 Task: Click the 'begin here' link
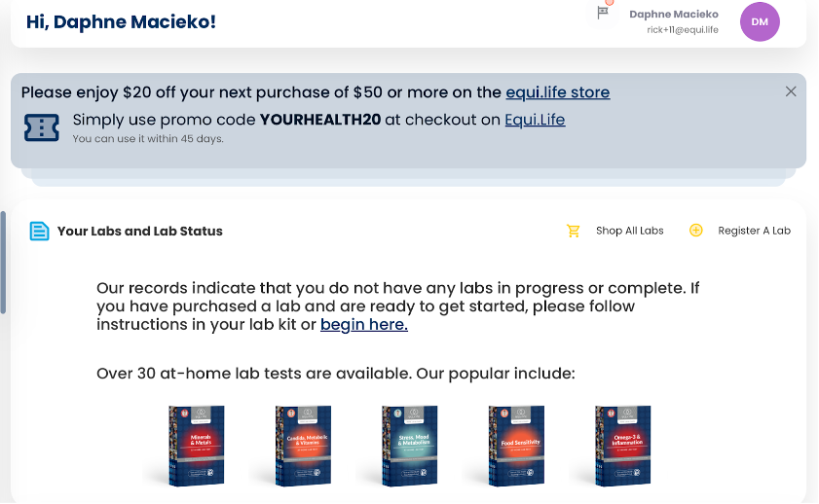(x=364, y=325)
